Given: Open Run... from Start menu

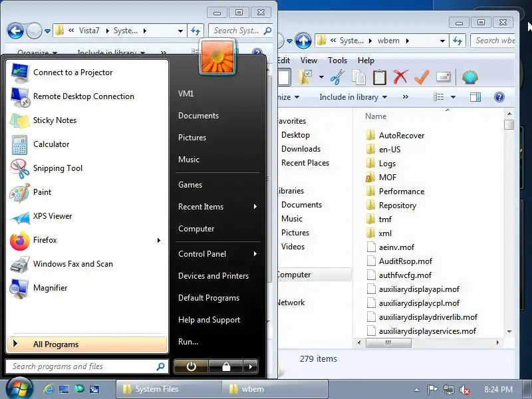Looking at the screenshot, I should click(x=188, y=342).
